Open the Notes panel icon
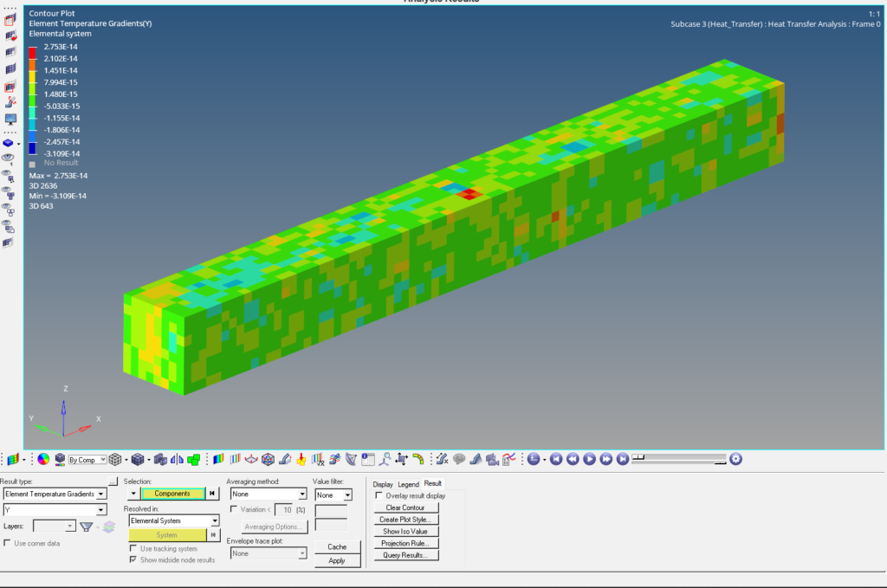The image size is (887, 588). pos(367,459)
